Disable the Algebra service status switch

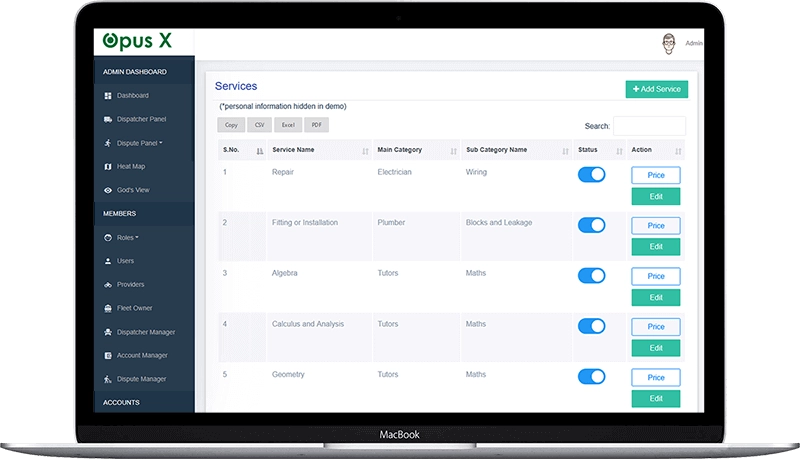591,275
